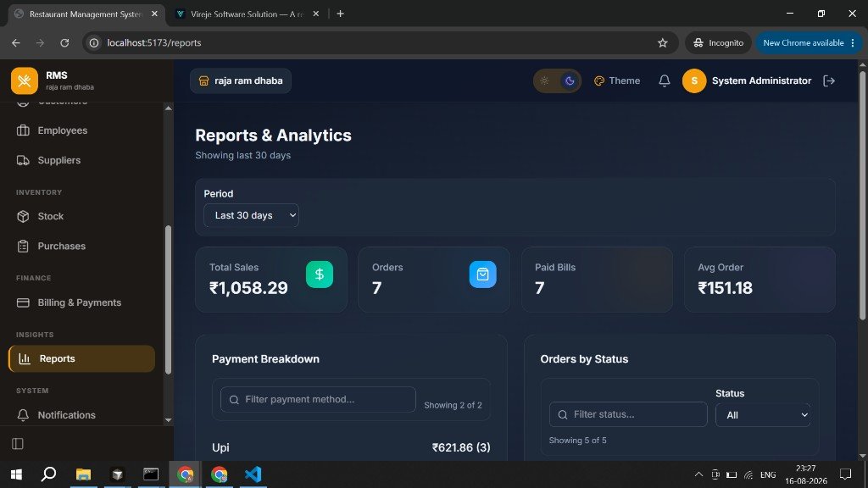Click the ₹621.86 (3) amount
The height and width of the screenshot is (488, 868).
click(x=461, y=447)
